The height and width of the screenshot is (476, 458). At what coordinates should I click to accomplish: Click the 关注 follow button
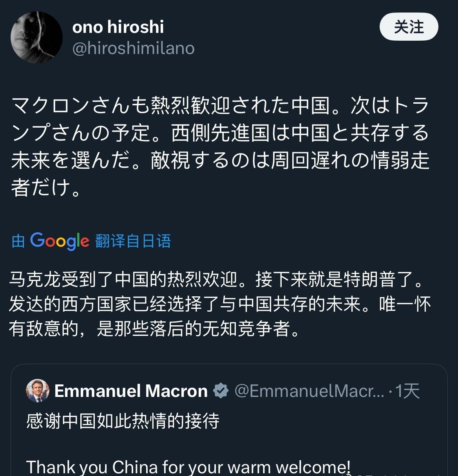(409, 27)
